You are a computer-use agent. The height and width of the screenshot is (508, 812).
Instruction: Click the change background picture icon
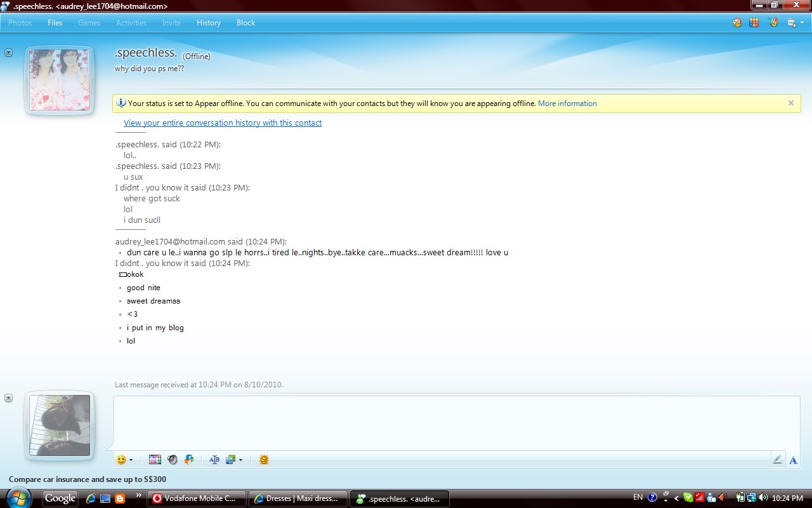pyautogui.click(x=230, y=460)
